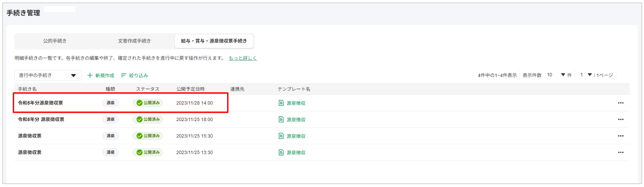Image resolution: width=644 pixels, height=187 pixels.
Task: Click the plus icon for 新規作成
Action: 90,75
